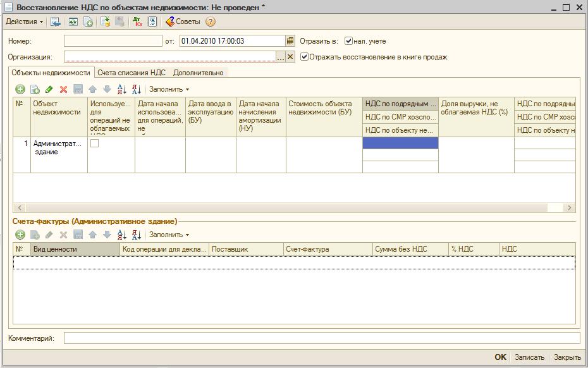Open the Действия dropdown menu
The width and height of the screenshot is (588, 368).
click(25, 21)
